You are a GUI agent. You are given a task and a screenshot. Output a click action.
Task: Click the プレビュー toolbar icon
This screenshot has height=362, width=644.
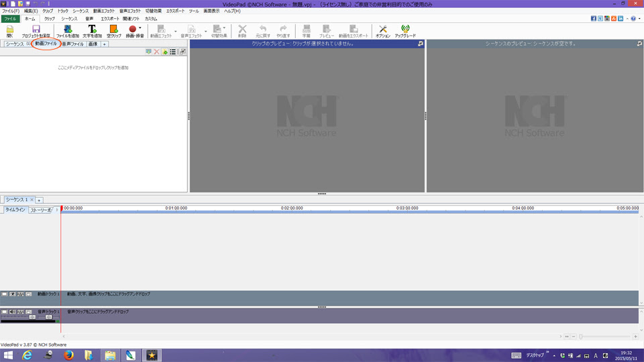pyautogui.click(x=327, y=32)
